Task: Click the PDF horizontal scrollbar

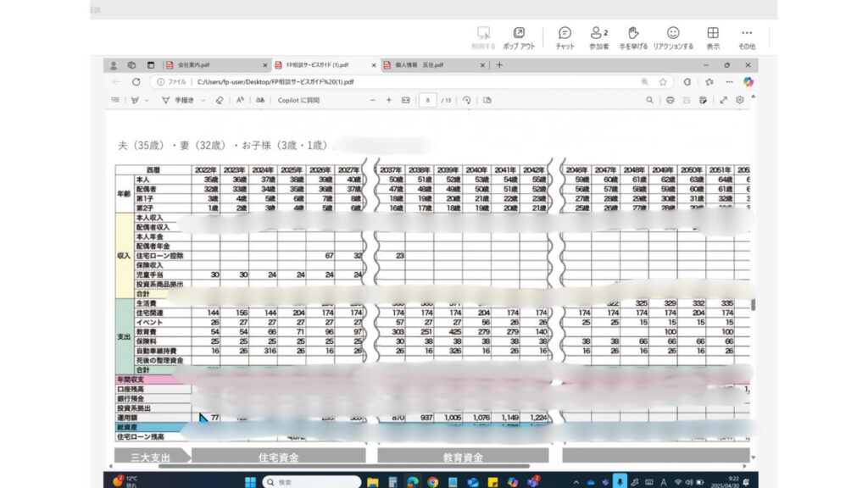Action: click(344, 466)
